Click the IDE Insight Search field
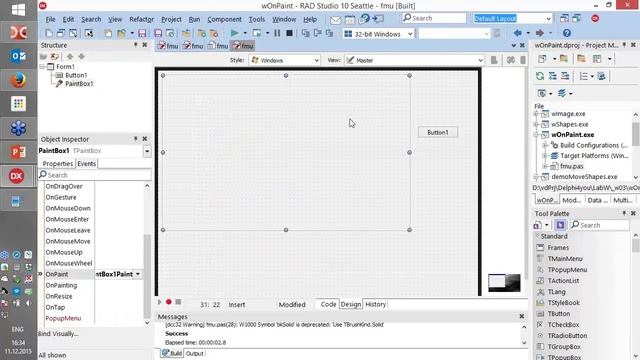Viewport: 640px width, 360px height. pos(433,18)
